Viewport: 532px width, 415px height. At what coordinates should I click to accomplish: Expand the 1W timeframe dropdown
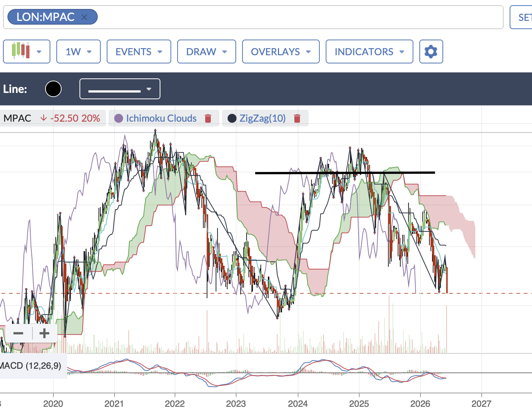point(78,52)
